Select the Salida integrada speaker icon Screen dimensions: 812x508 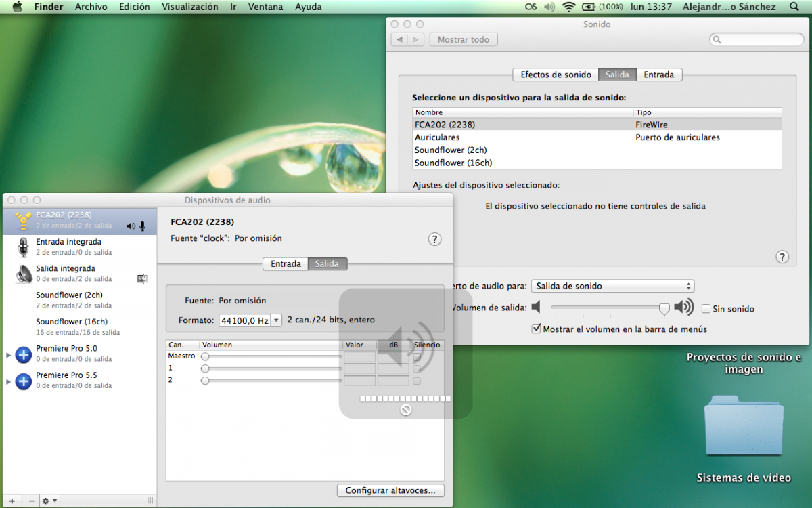tap(24, 274)
